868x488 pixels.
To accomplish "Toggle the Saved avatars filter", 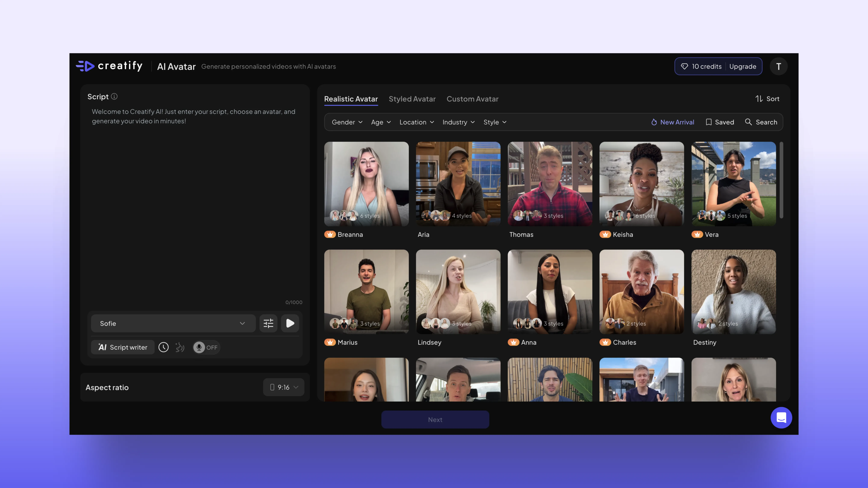I will tap(720, 122).
